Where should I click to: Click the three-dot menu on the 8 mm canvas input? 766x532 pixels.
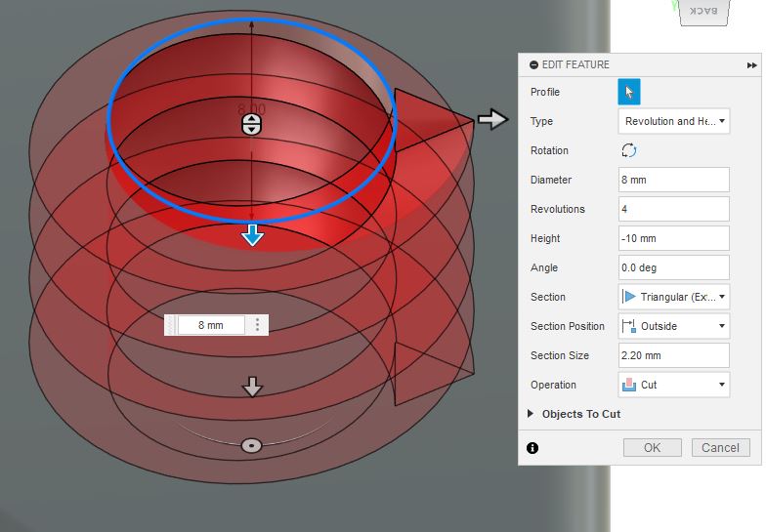[x=257, y=325]
